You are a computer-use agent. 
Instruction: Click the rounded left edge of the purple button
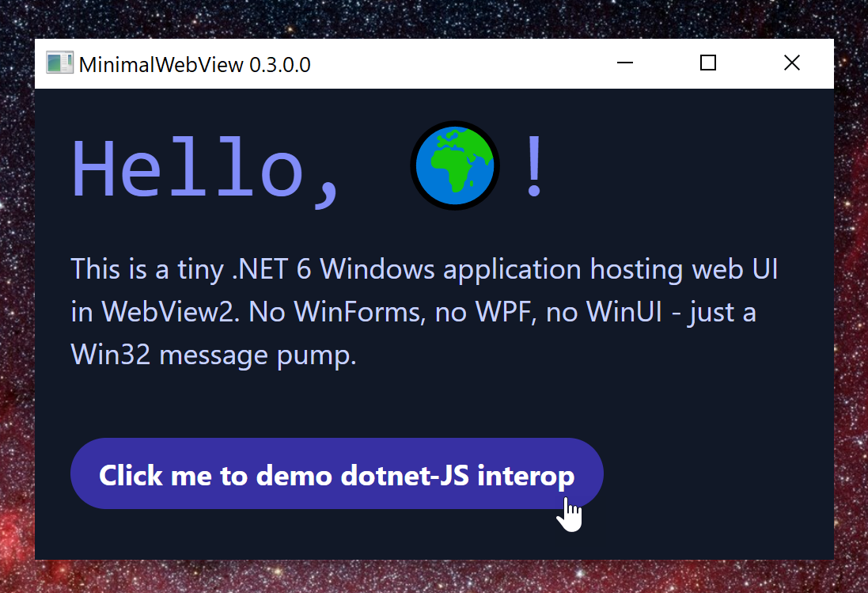coord(76,473)
